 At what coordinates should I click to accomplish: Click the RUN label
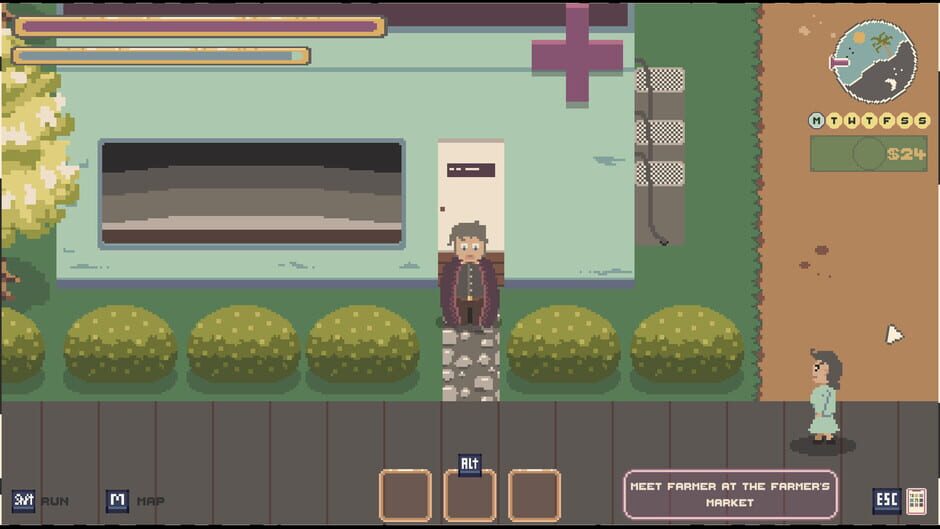[x=55, y=501]
